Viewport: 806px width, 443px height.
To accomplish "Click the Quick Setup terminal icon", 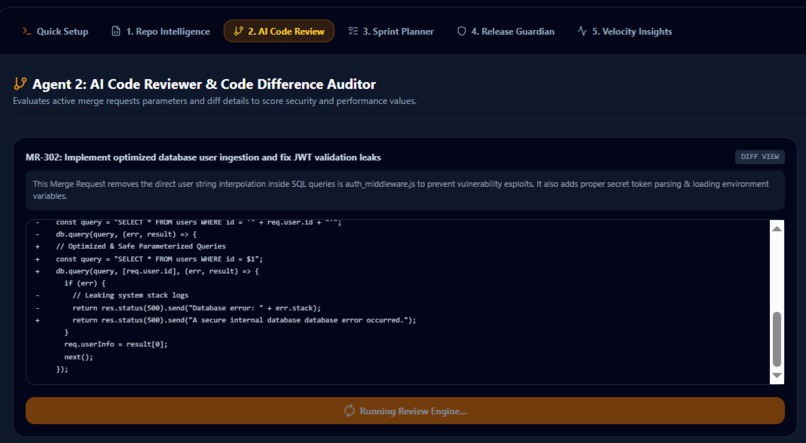I will (x=27, y=31).
